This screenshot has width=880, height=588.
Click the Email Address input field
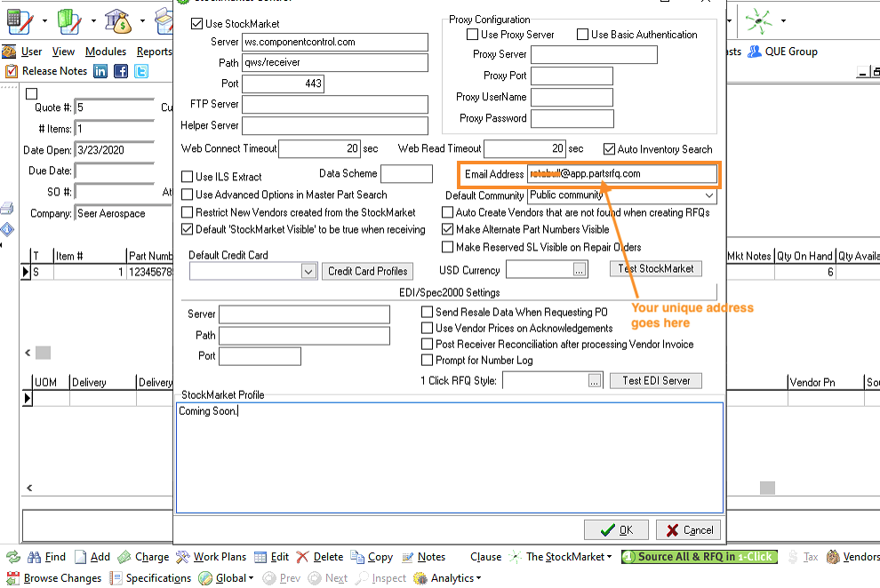[x=622, y=174]
